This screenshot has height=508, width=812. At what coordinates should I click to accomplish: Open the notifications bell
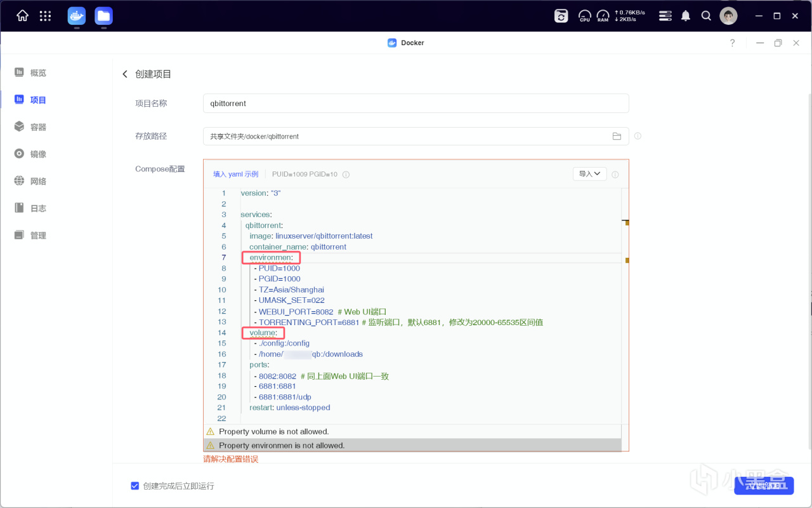pos(686,16)
